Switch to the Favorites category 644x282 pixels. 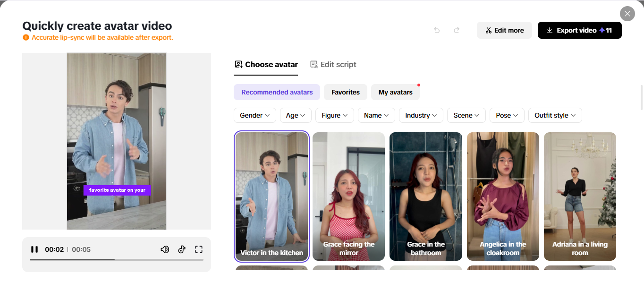(345, 92)
